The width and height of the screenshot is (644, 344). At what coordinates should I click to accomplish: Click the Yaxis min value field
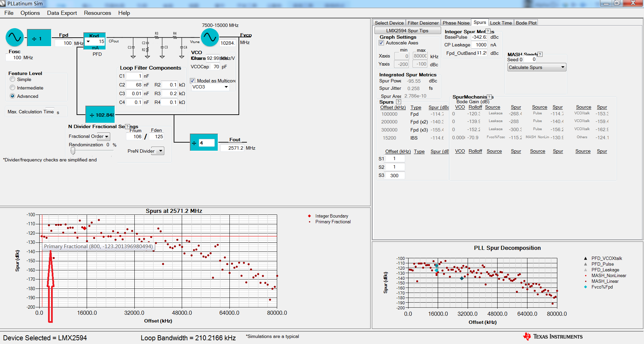[x=402, y=64]
